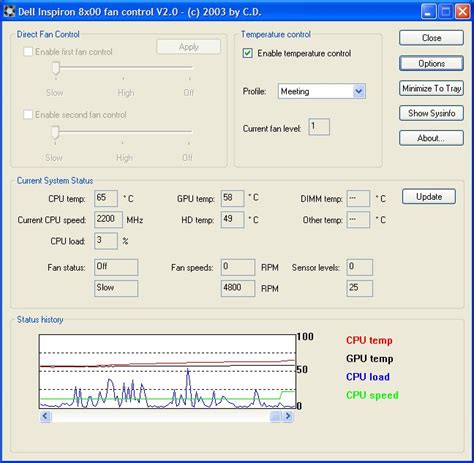Click the Fan status field showing Slow
Screen dimensions: 474x463
[116, 288]
